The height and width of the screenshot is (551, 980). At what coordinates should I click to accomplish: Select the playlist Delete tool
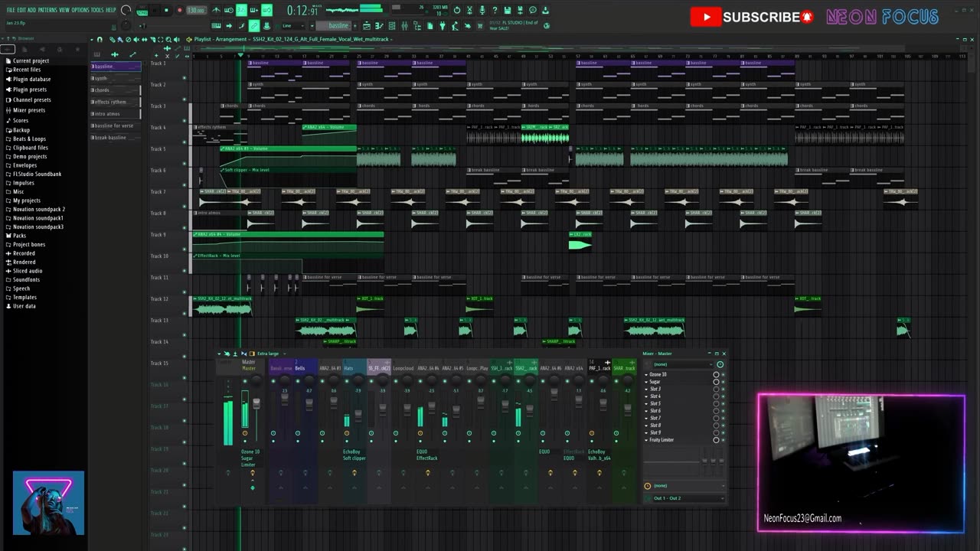(x=129, y=40)
